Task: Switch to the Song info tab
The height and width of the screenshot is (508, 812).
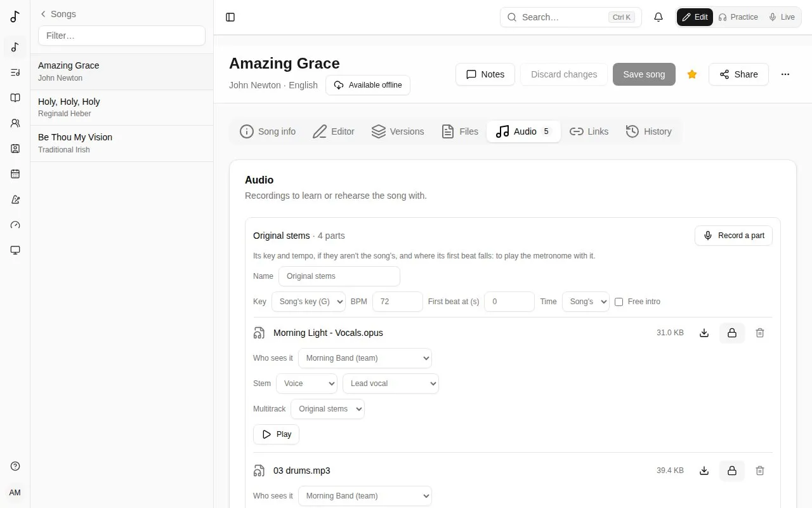Action: [x=268, y=131]
